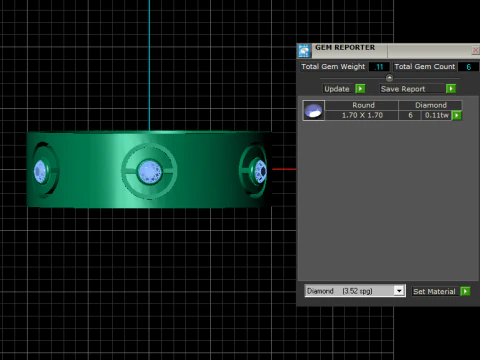Click the Gem Reporter panel icon

[x=304, y=51]
